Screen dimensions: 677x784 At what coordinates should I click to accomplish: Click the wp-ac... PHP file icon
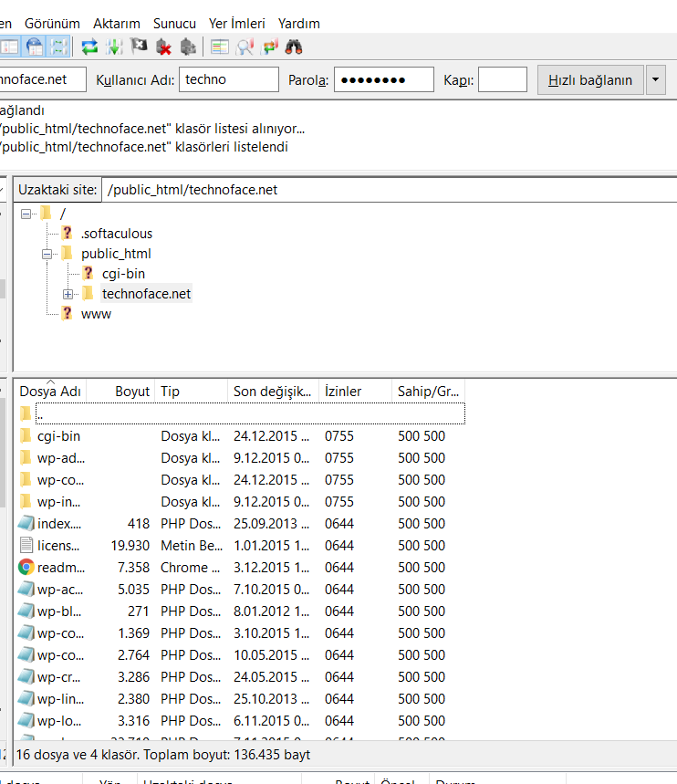pos(26,589)
